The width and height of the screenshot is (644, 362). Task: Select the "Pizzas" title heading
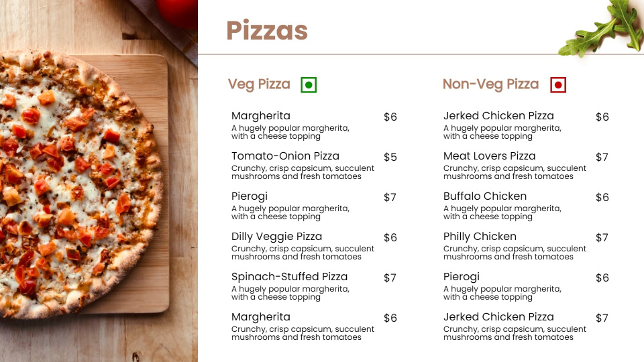[267, 30]
